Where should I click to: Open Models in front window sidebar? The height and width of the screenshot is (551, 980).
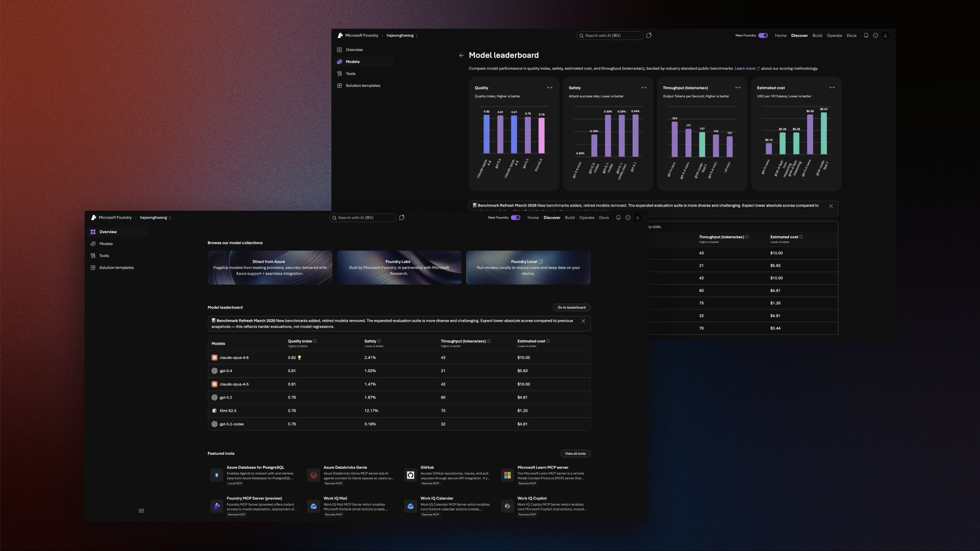tap(118, 244)
